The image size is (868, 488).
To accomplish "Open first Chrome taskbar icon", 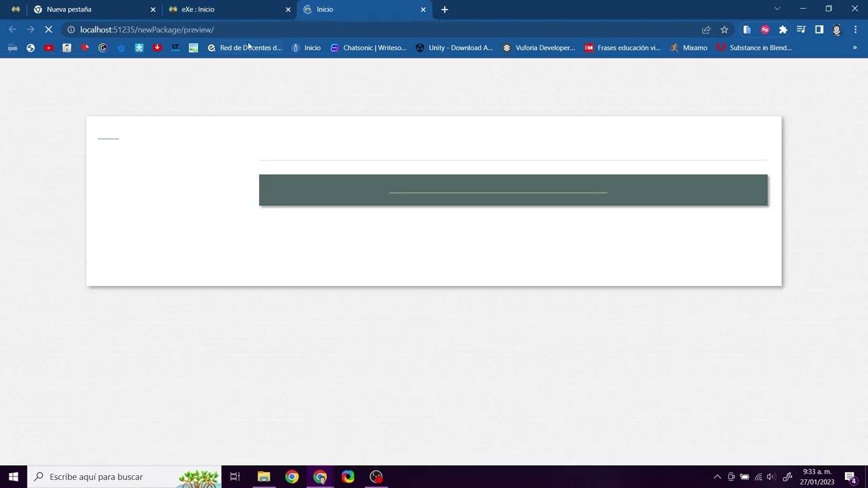I will click(x=292, y=476).
